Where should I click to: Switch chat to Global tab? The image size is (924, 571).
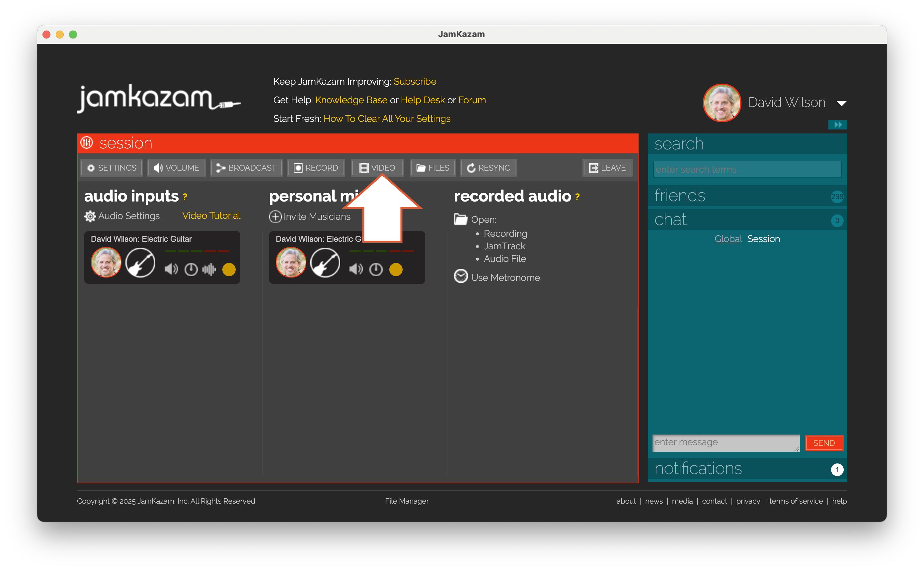pyautogui.click(x=728, y=239)
